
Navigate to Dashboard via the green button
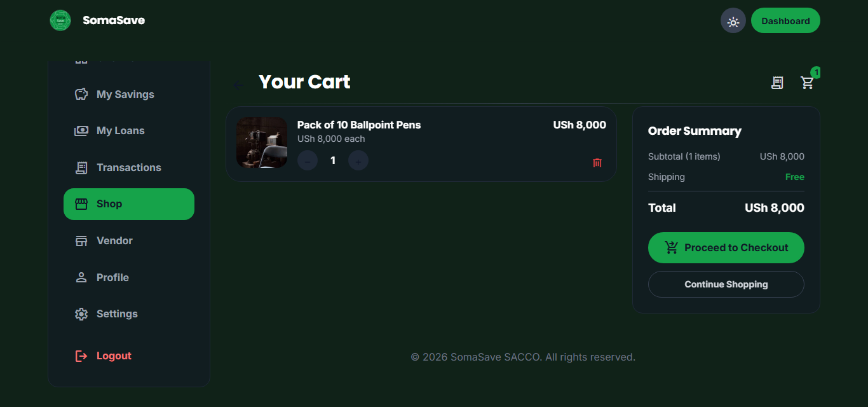pos(785,20)
